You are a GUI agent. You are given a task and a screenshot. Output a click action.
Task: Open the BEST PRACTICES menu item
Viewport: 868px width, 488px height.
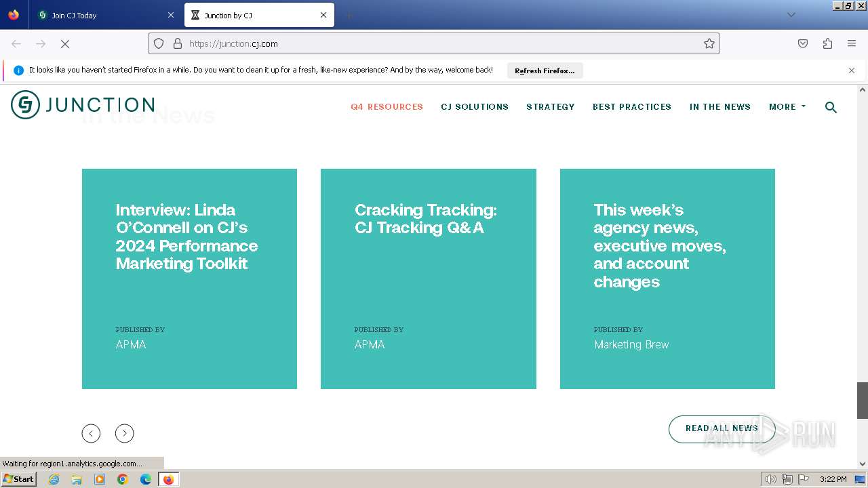coord(632,107)
